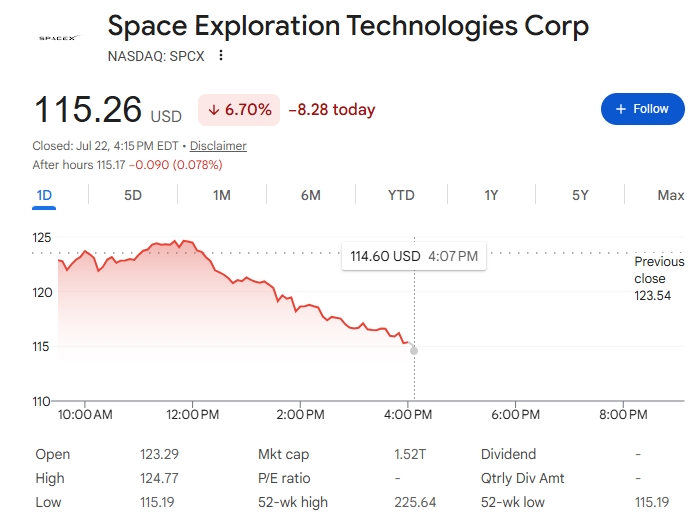The width and height of the screenshot is (693, 523).
Task: Select the 1D chart range tab
Action: [44, 195]
